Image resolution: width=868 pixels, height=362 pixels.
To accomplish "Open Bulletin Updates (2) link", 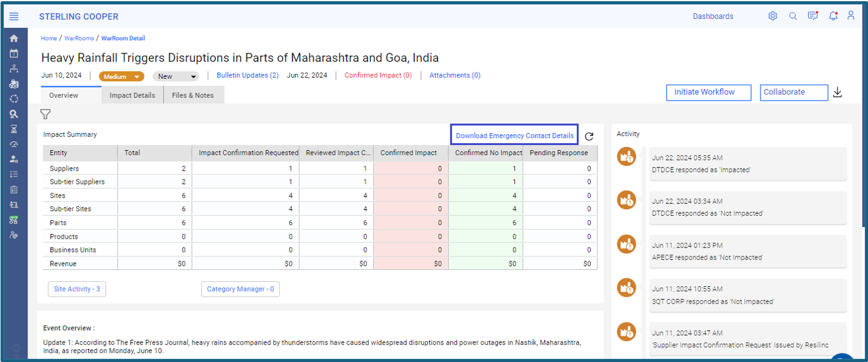I will click(247, 75).
